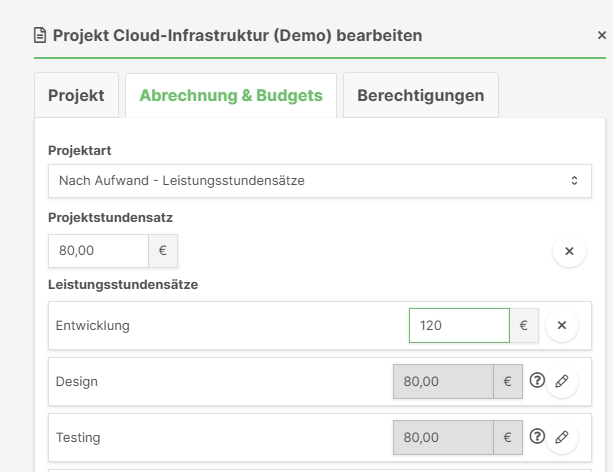Cancel the Entwicklung rate edit via x
This screenshot has height=472, width=613.
click(x=561, y=325)
